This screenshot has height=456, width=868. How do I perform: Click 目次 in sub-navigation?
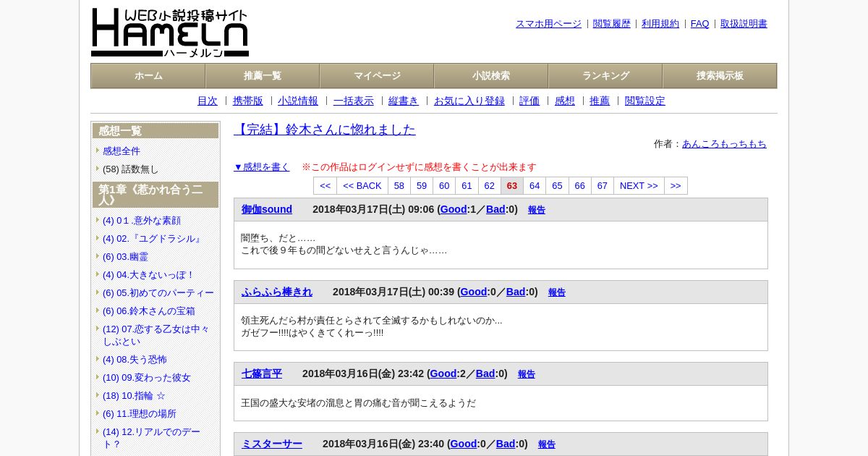click(208, 101)
